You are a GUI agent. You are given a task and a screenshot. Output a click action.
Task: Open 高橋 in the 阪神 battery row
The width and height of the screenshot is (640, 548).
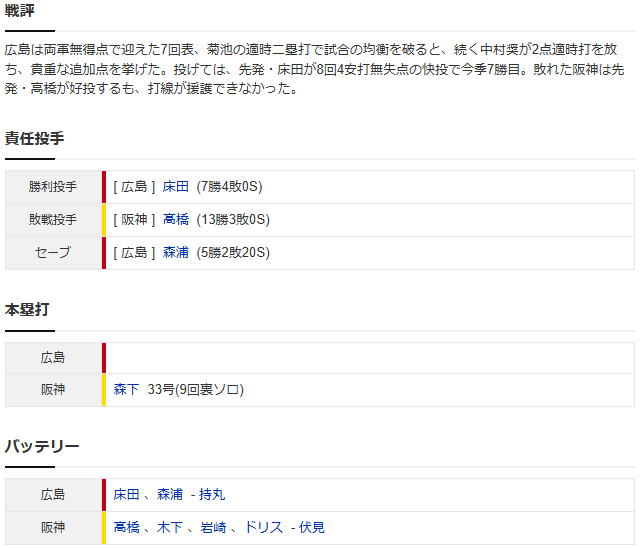(x=126, y=527)
